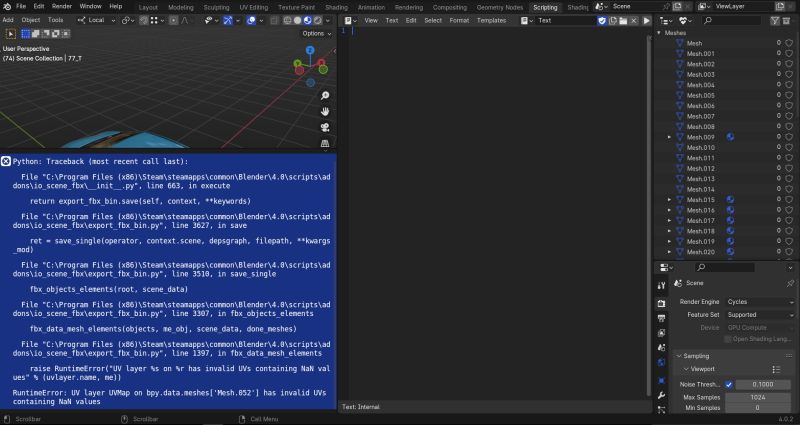Open the View Layer properties tab
The height and width of the screenshot is (425, 800).
661,333
